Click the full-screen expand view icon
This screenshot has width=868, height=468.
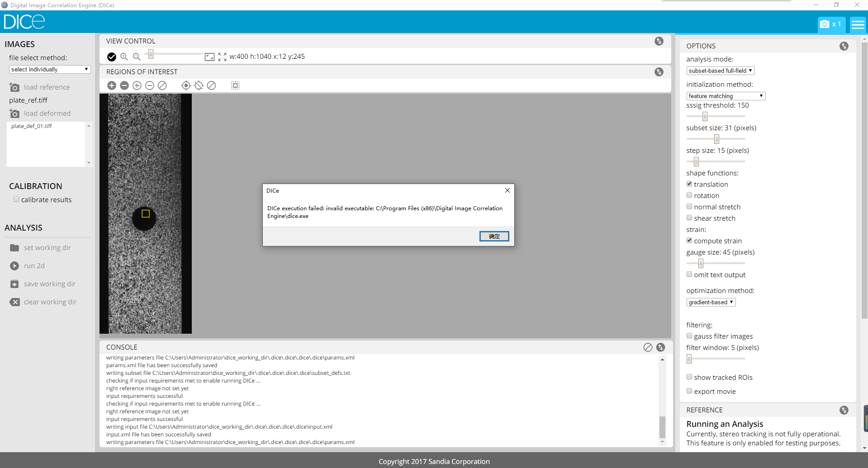pos(222,57)
